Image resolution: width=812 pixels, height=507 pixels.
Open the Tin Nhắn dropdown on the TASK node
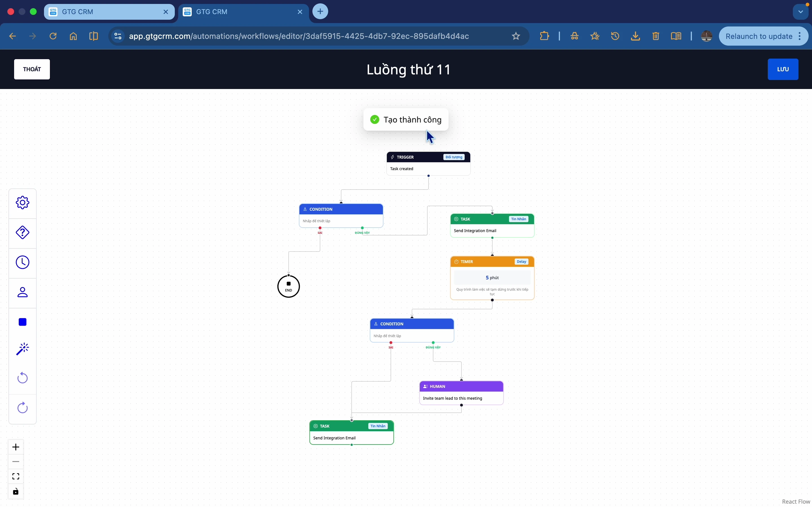(518, 219)
